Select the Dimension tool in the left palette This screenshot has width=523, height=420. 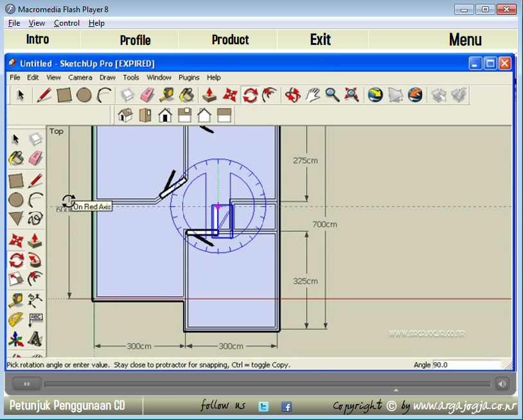(x=35, y=301)
